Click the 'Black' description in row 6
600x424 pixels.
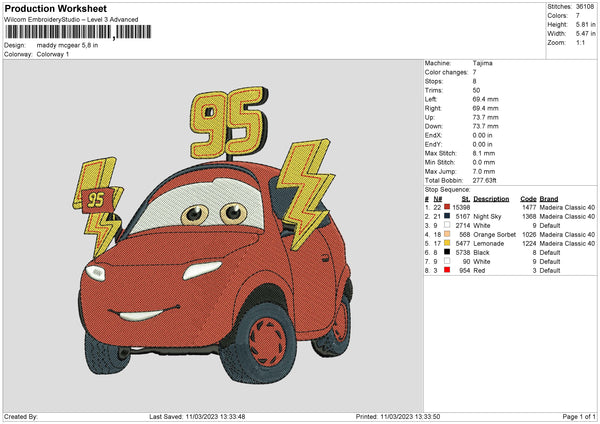coord(481,253)
